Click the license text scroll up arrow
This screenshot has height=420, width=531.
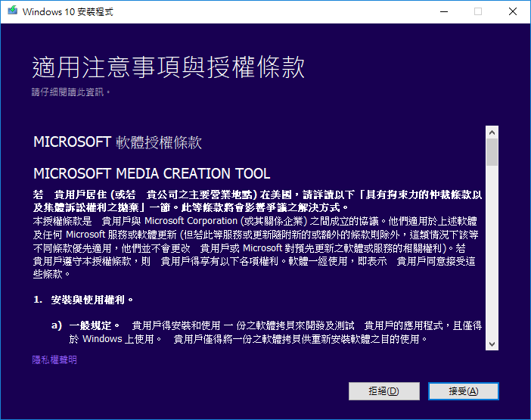(x=492, y=132)
